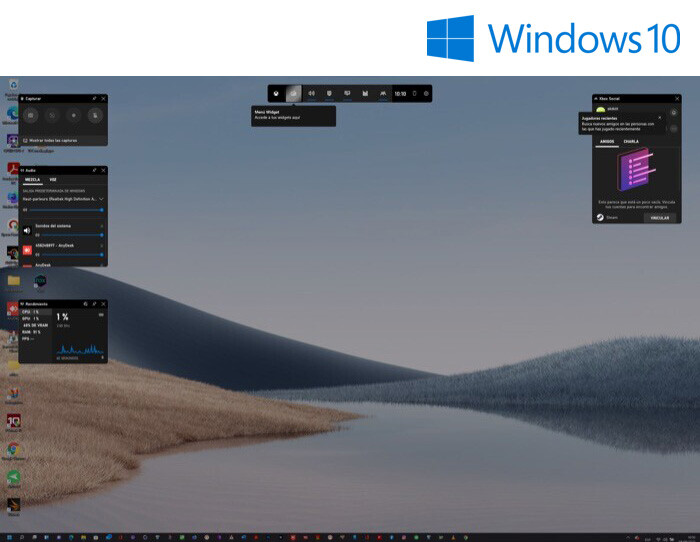Image resolution: width=700 pixels, height=542 pixels.
Task: Open the Xbox home button on Game Bar
Action: coord(276,94)
